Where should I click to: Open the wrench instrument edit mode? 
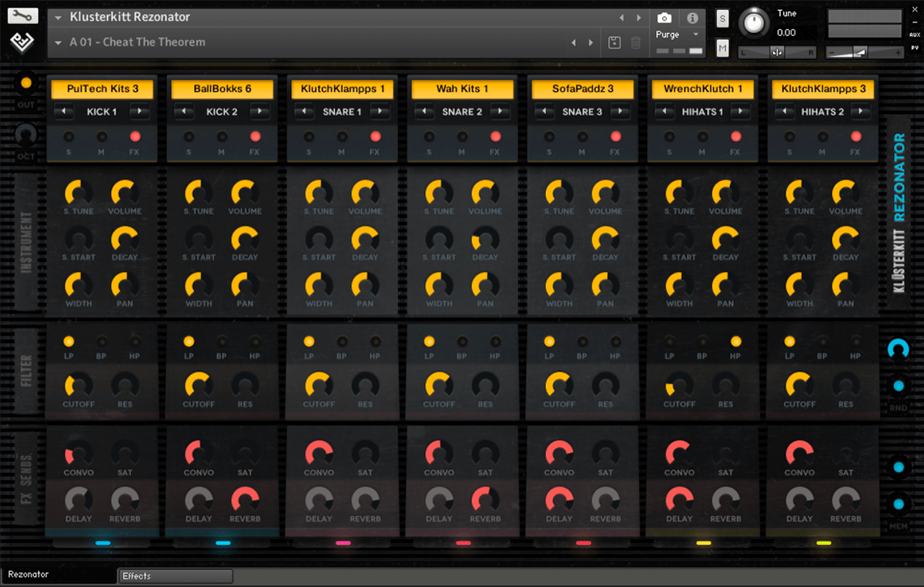[x=24, y=15]
